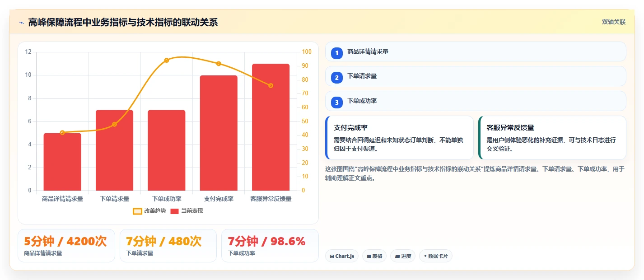Click the card title 高峰保障流程中业务指标与技术指标的联动关系
Image resolution: width=644 pixels, height=280 pixels.
pyautogui.click(x=123, y=22)
